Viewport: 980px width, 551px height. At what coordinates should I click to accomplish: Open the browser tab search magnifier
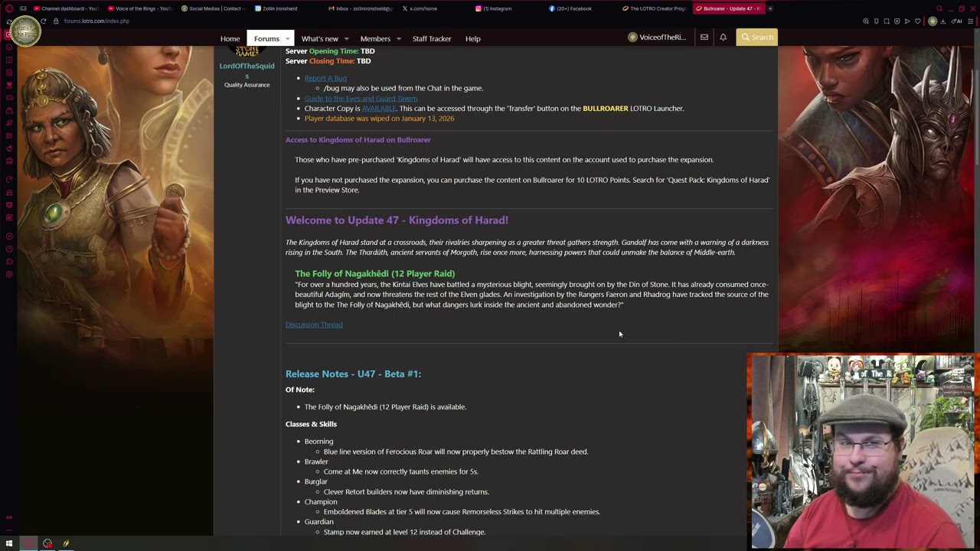[x=939, y=8]
